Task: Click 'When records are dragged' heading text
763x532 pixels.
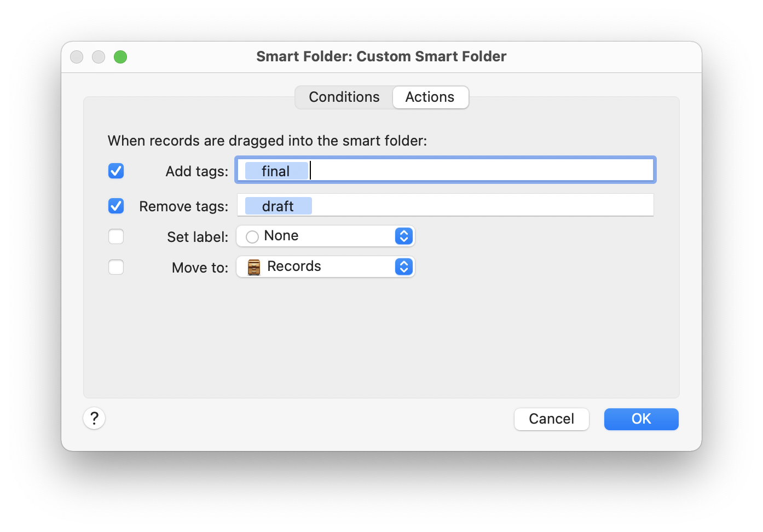Action: click(x=267, y=141)
